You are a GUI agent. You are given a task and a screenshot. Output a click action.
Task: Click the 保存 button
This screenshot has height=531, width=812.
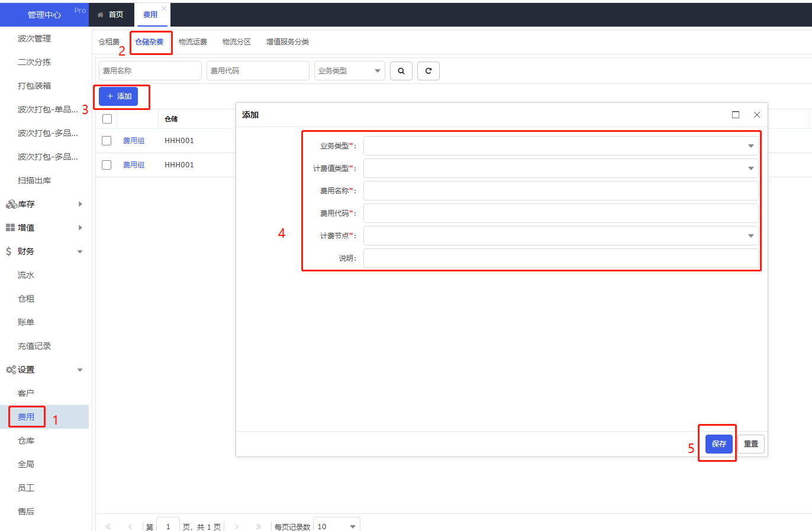719,444
